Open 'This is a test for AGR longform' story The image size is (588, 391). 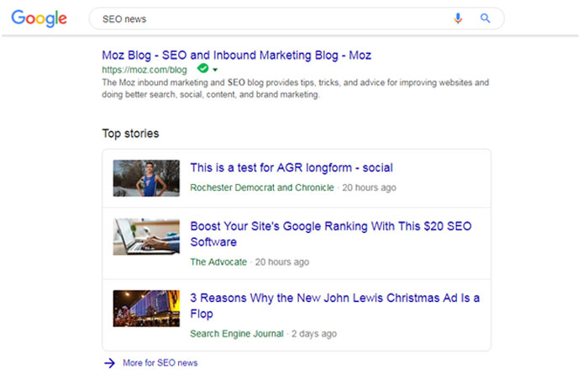(x=291, y=167)
